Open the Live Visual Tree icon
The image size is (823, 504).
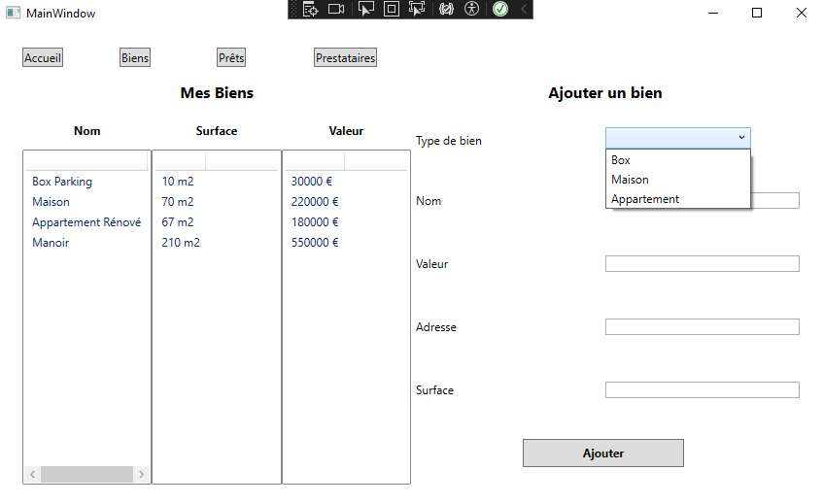point(310,9)
